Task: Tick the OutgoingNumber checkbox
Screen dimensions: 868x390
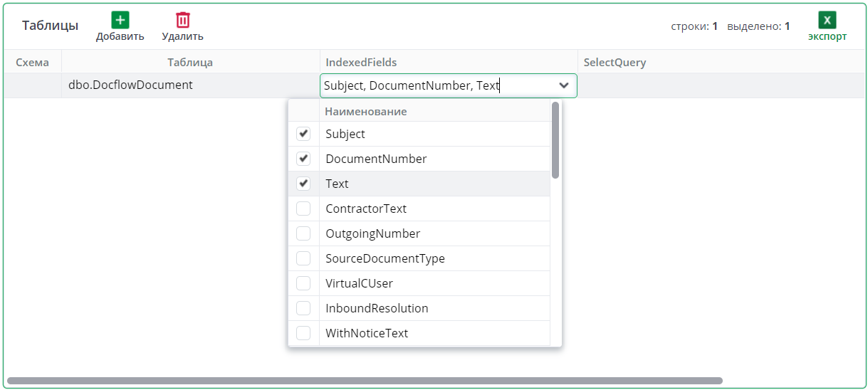Action: coord(303,233)
